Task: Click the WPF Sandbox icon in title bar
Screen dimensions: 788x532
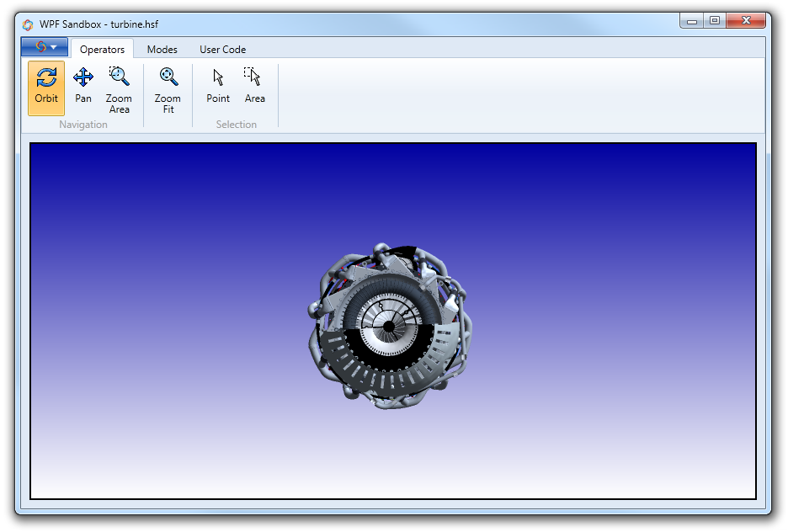Action: (28, 24)
